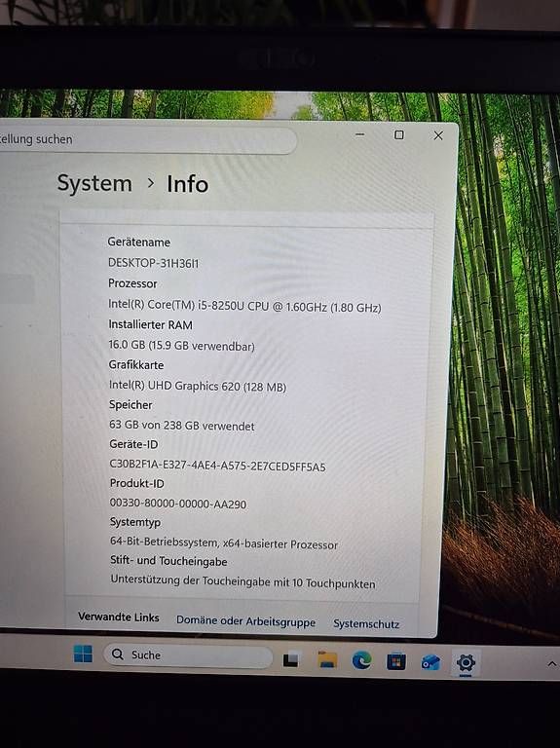The width and height of the screenshot is (560, 748).
Task: Close the Settings window
Action: (438, 136)
